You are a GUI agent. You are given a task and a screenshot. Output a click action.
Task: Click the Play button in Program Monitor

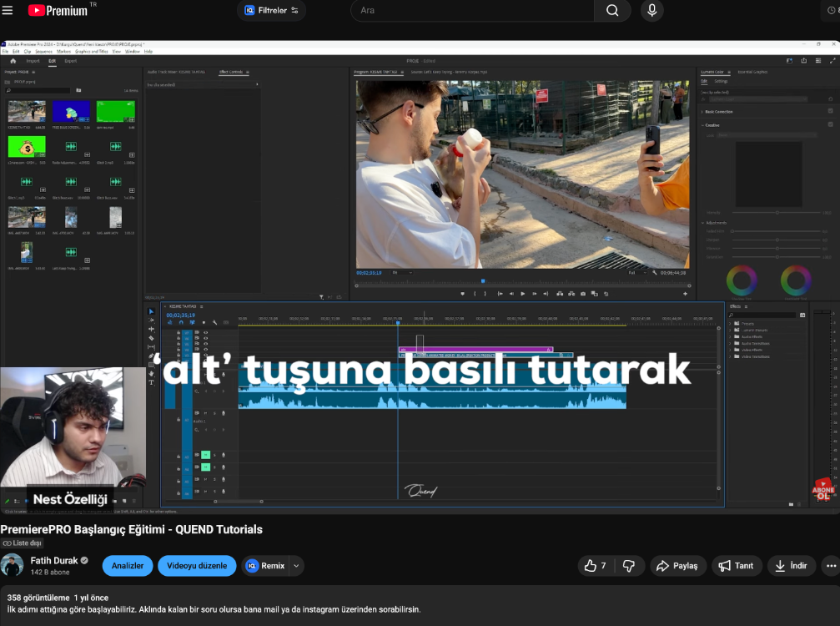click(523, 294)
